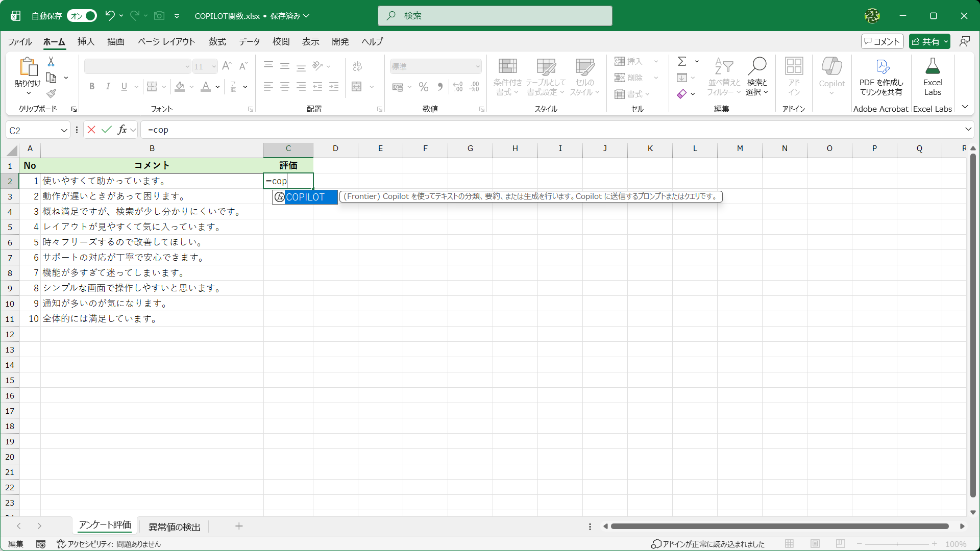This screenshot has height=551, width=980.
Task: Apply bold formatting
Action: coord(92,86)
